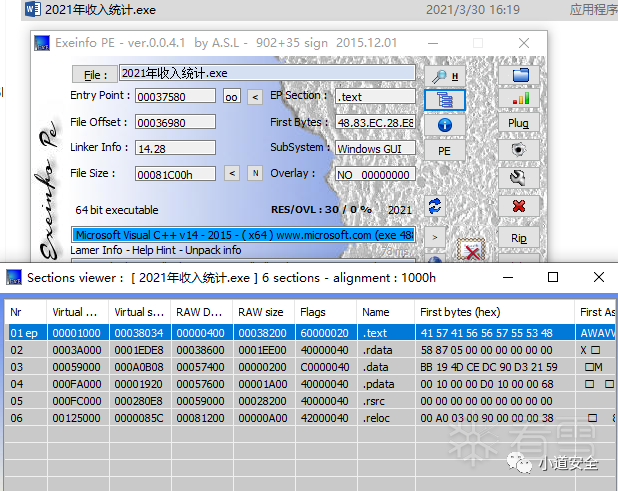Sort by the Virtual offset column header

point(78,312)
